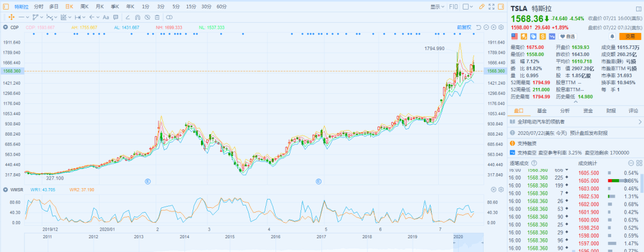This screenshot has width=644, height=252.
Task: Open the chart layout square dropdown
Action: point(468,7)
